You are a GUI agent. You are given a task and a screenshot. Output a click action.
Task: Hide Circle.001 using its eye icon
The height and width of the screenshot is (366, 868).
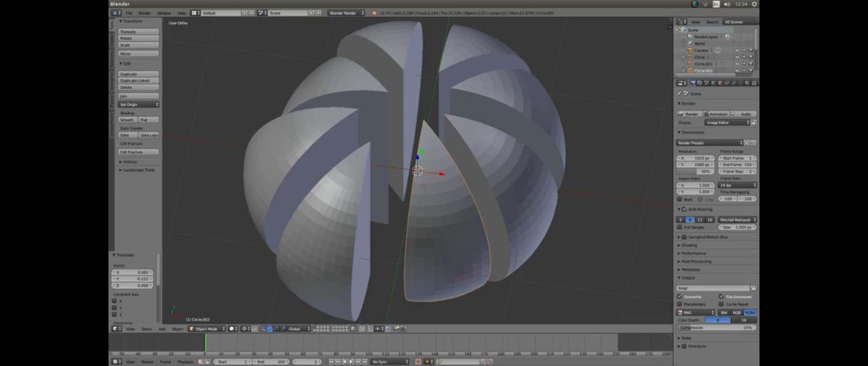pos(737,64)
